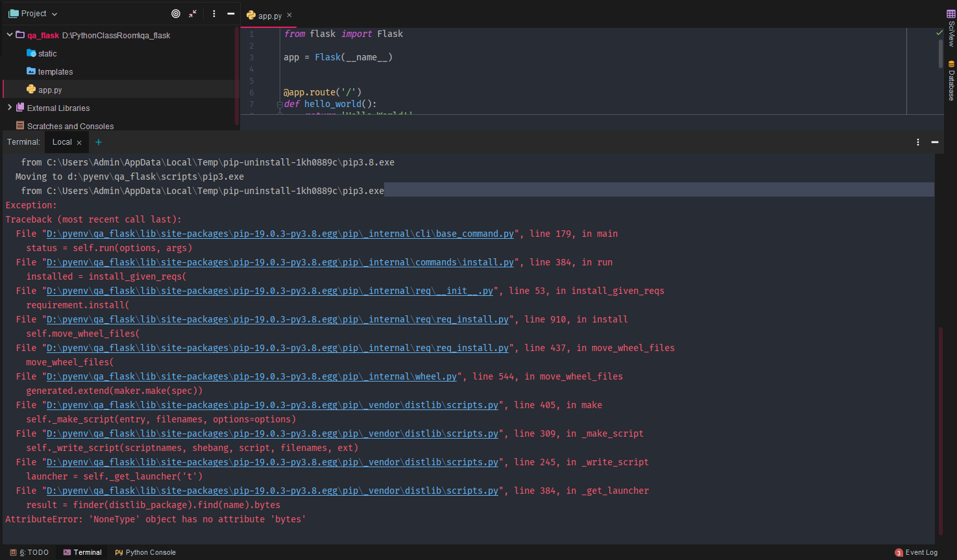
Task: Open scripts.py link at line 405
Action: pyautogui.click(x=273, y=405)
